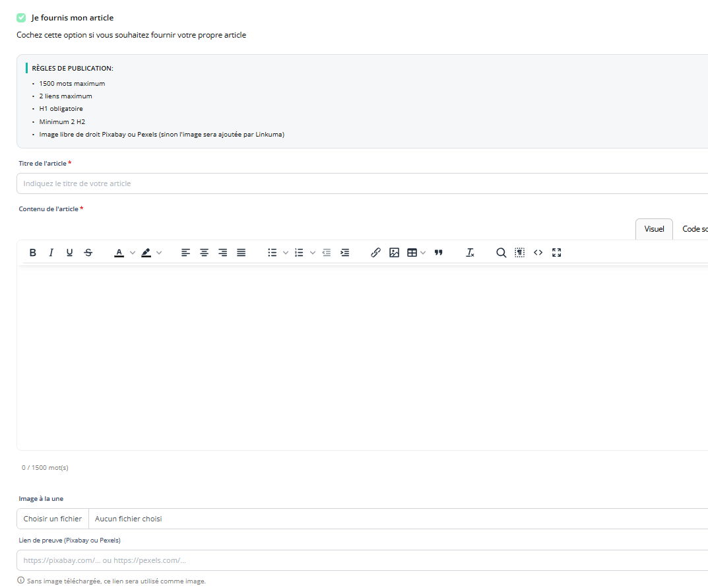Screen dimensions: 708x588
Task: Switch to the Visuel tab
Action: (654, 229)
